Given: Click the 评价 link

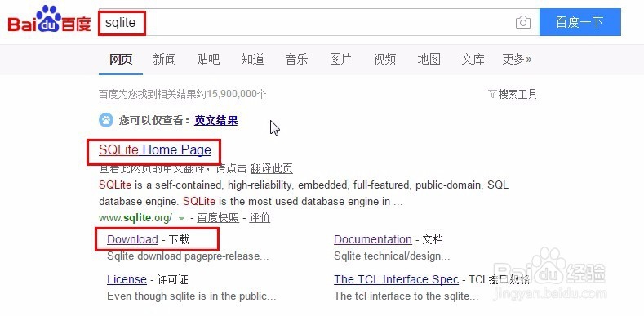Looking at the screenshot, I should pyautogui.click(x=260, y=218).
